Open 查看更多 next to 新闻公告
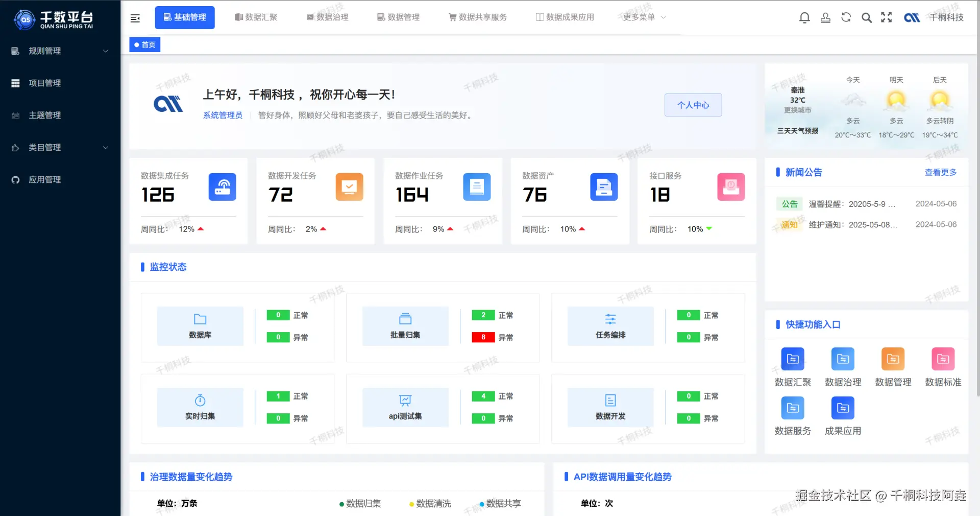Image resolution: width=980 pixels, height=516 pixels. pyautogui.click(x=941, y=172)
